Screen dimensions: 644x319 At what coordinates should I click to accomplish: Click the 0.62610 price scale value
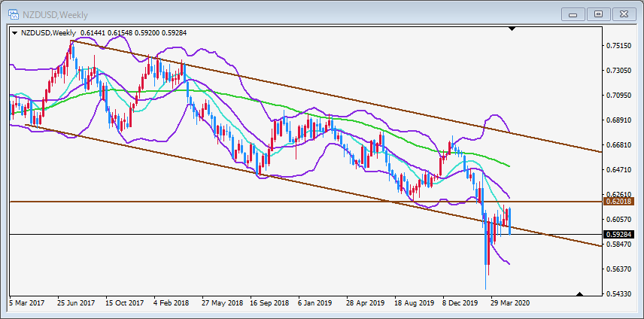[x=619, y=194]
